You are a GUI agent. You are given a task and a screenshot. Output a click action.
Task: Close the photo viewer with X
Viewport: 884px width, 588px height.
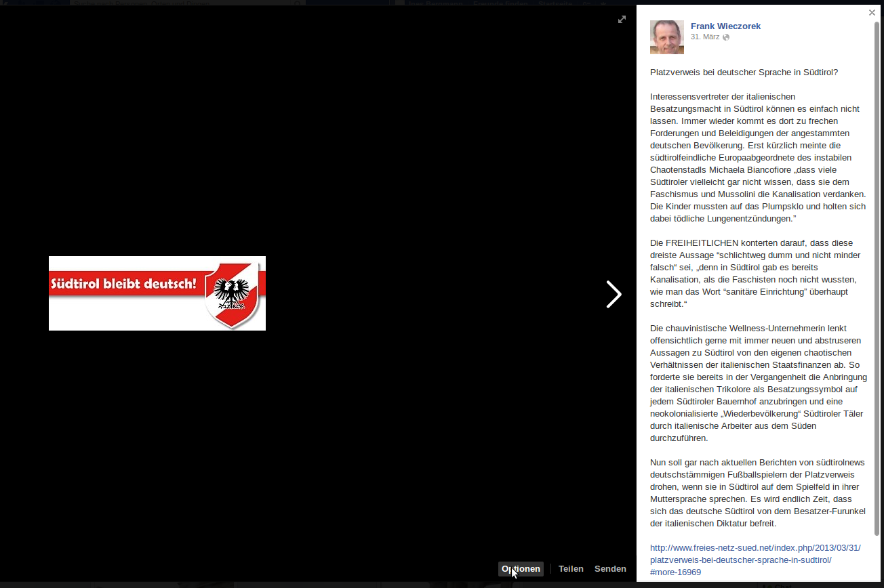coord(872,12)
